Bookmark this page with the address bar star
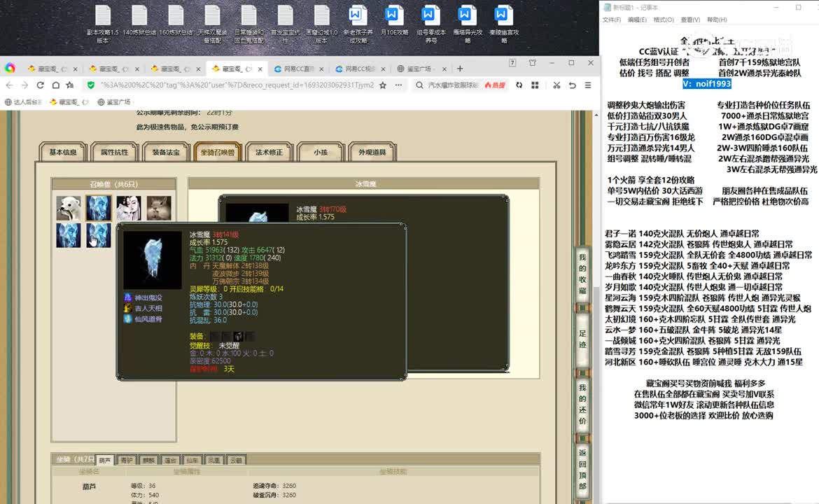Screen dimensions: 819x504 pyautogui.click(x=383, y=85)
